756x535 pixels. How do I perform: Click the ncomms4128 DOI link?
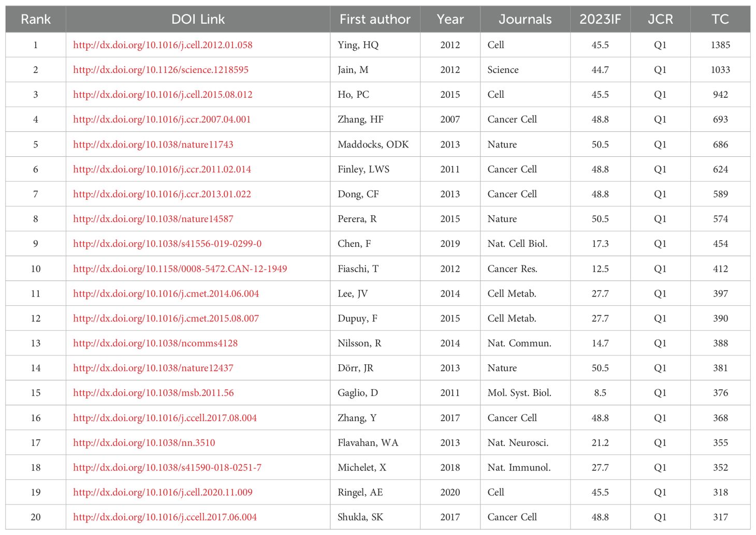(155, 343)
